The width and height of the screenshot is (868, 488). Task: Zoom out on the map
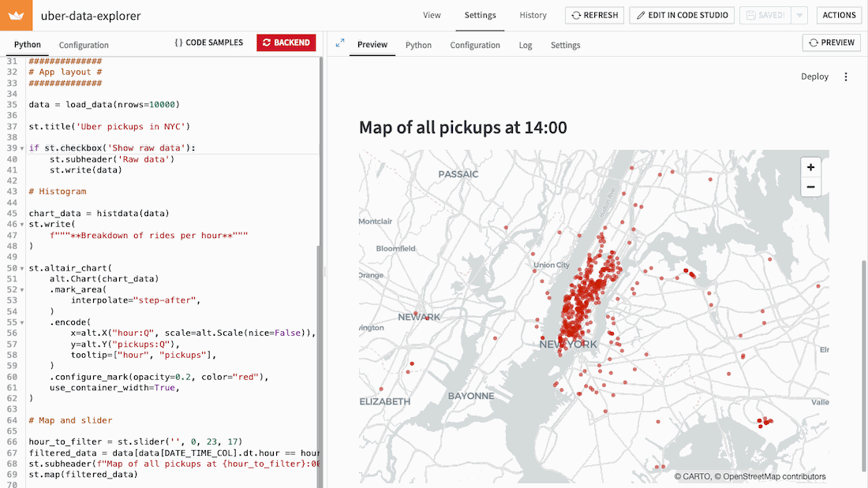point(810,187)
